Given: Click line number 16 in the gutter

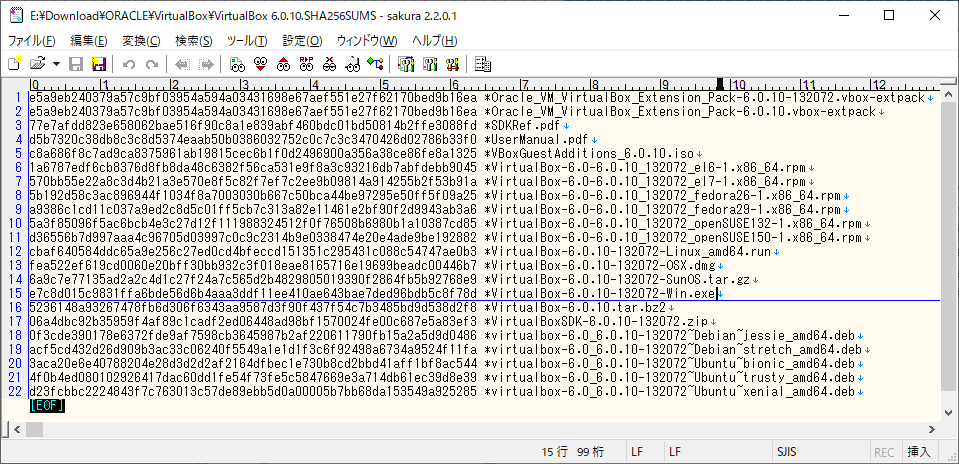Looking at the screenshot, I should (x=14, y=307).
